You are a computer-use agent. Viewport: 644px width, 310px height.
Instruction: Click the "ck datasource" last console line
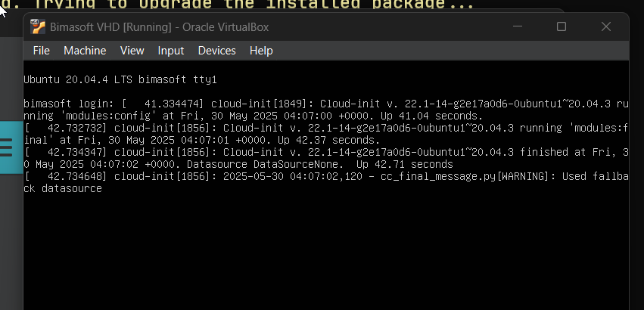(x=63, y=188)
